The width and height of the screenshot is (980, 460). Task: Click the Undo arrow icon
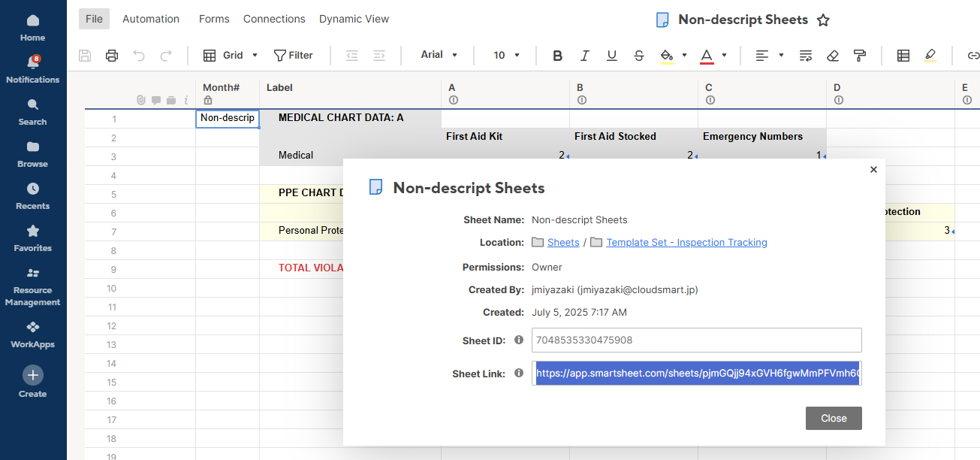tap(139, 55)
